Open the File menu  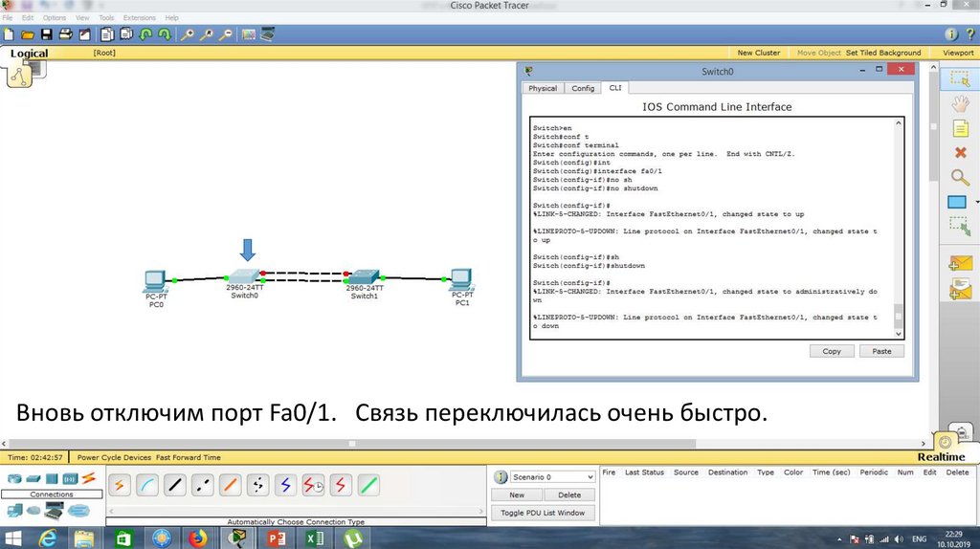tap(8, 18)
